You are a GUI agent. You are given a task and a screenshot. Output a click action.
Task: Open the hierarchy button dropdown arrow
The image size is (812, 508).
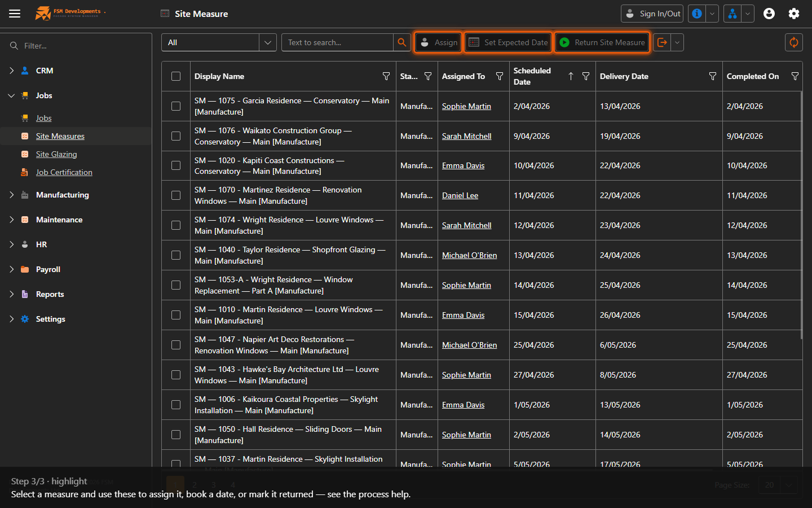748,14
